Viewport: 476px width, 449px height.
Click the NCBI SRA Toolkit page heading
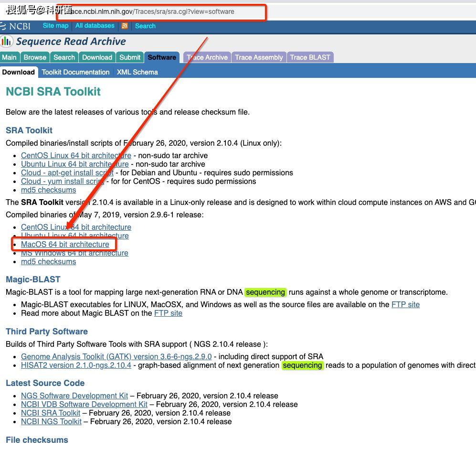point(53,92)
